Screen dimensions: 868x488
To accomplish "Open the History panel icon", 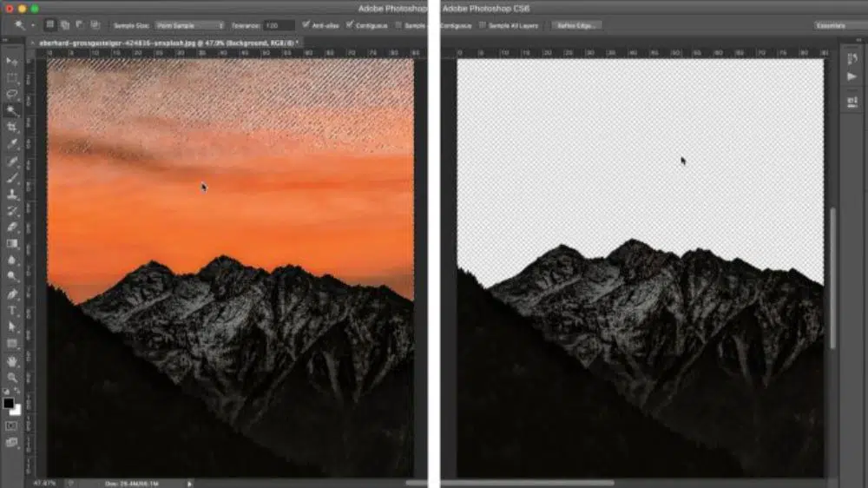I will [852, 59].
